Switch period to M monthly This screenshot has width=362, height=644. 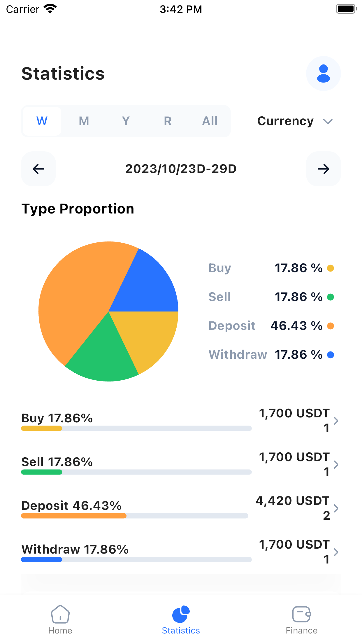tap(84, 121)
